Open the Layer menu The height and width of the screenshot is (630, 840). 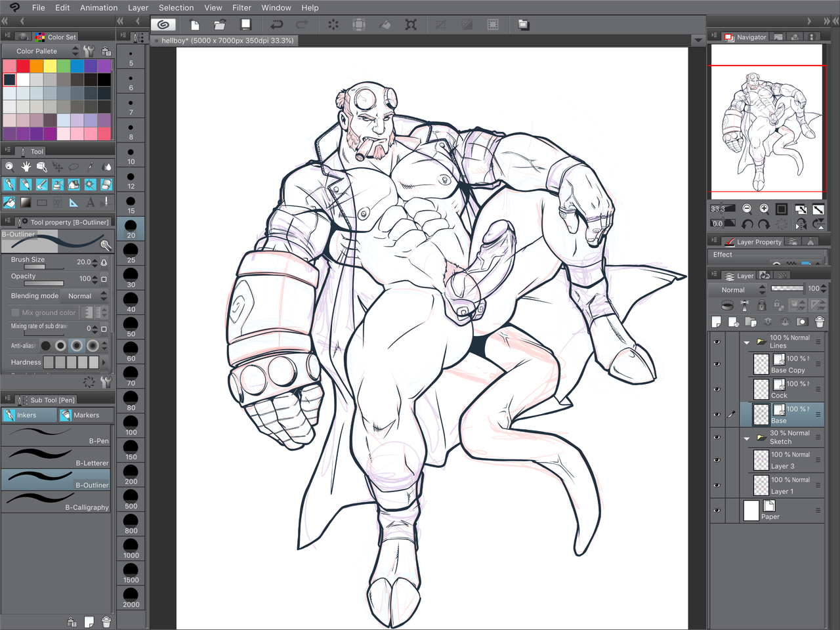[138, 8]
